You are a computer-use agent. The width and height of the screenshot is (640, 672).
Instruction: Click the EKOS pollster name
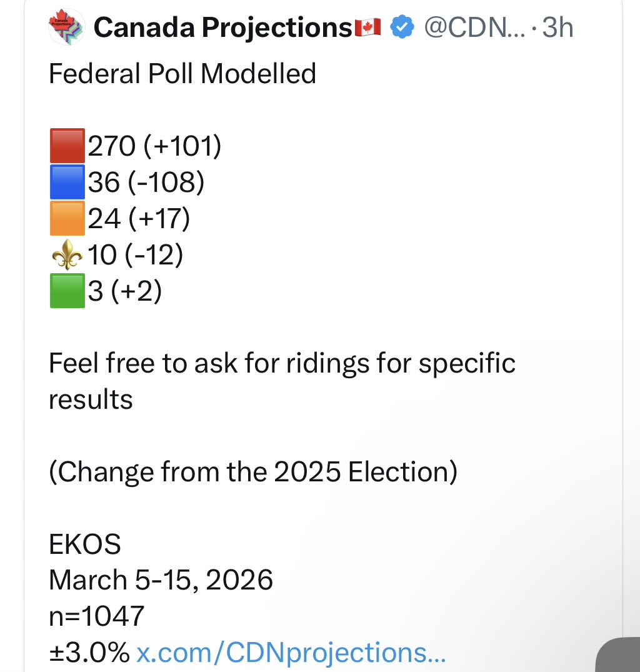pos(84,544)
